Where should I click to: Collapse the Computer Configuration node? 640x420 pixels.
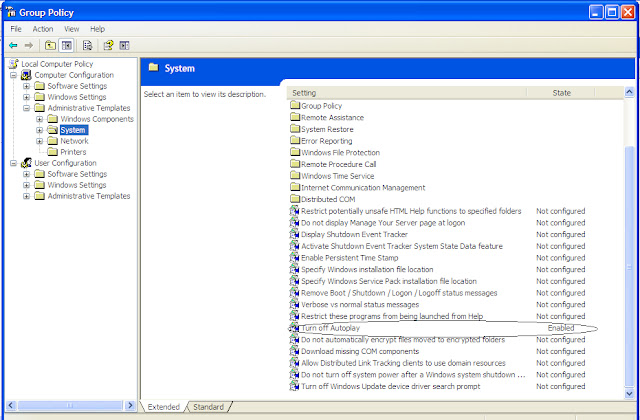point(14,75)
